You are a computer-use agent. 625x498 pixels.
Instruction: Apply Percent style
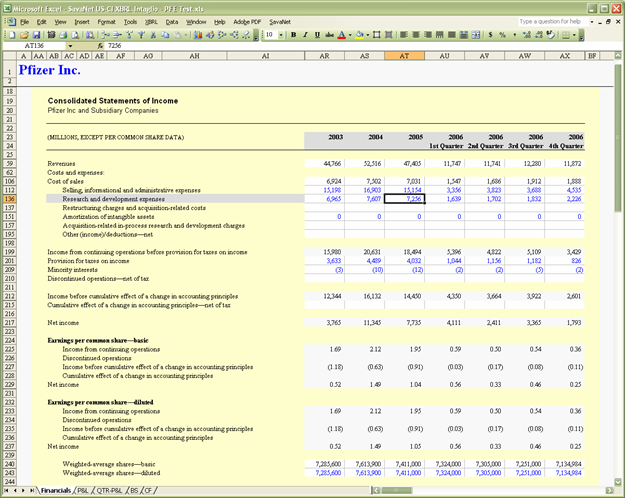(502, 35)
